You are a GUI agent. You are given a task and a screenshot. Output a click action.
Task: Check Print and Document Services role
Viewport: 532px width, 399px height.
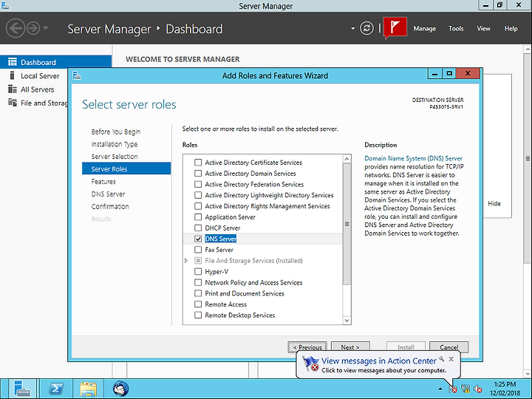198,293
